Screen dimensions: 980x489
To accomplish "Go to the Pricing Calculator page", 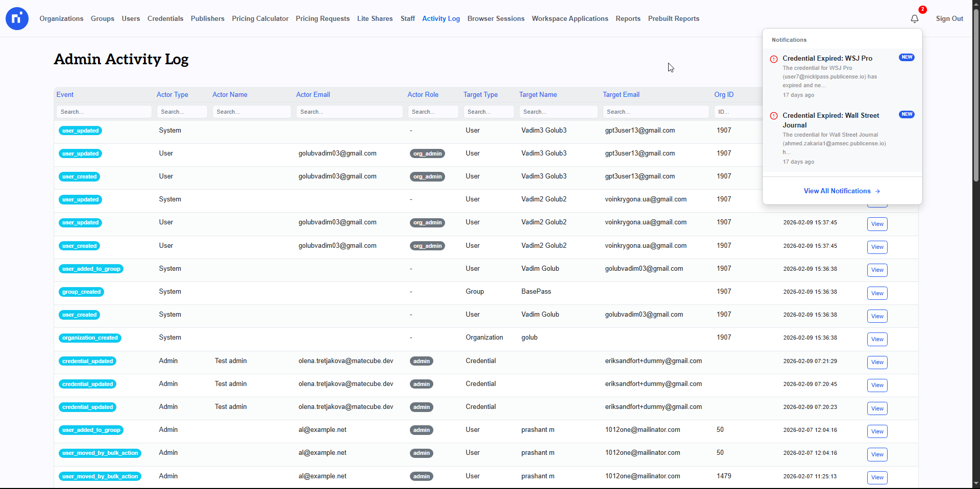I will (x=260, y=19).
